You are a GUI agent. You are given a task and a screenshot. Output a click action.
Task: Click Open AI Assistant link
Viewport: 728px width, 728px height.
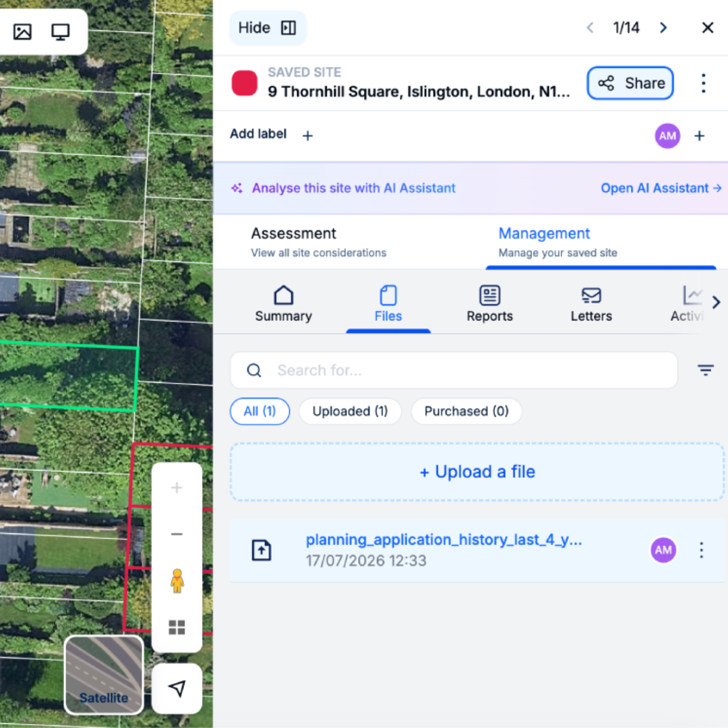tap(661, 188)
